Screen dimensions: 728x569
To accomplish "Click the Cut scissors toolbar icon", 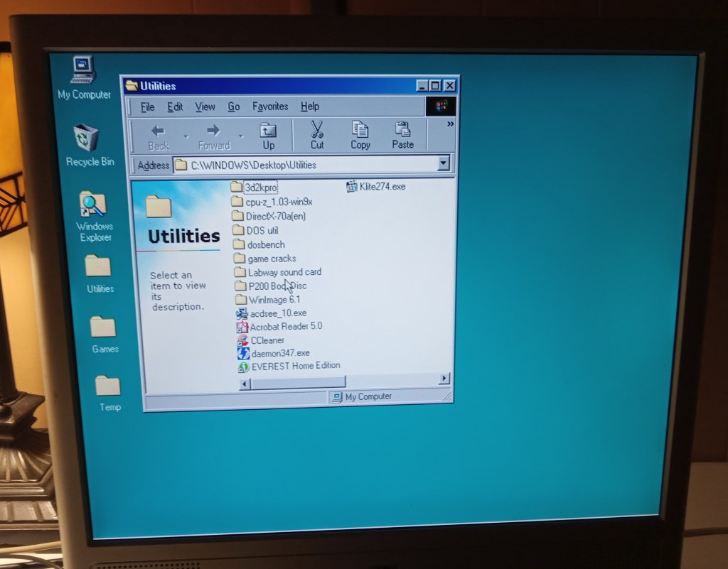I will 317,134.
